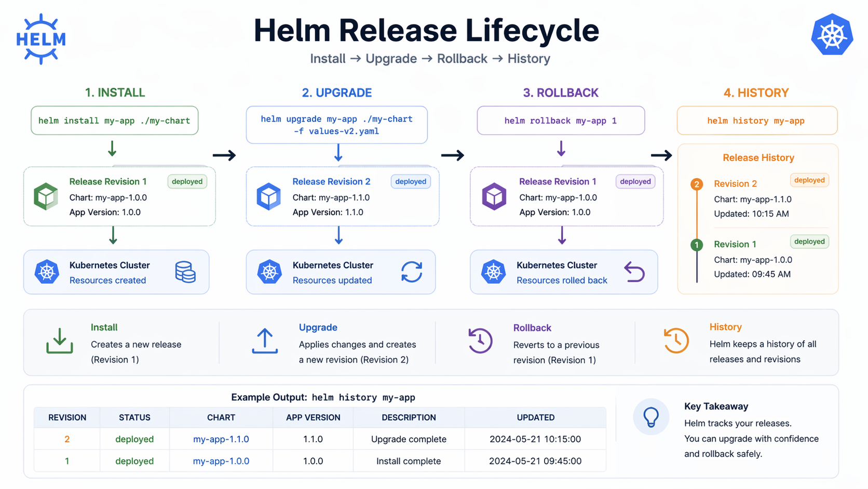Click the deployed status in revision 2 row
Image resolution: width=868 pixels, height=489 pixels.
pyautogui.click(x=134, y=439)
